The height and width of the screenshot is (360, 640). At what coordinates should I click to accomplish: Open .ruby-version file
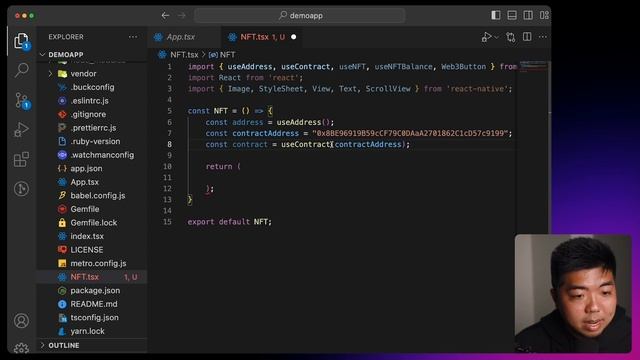coord(95,141)
